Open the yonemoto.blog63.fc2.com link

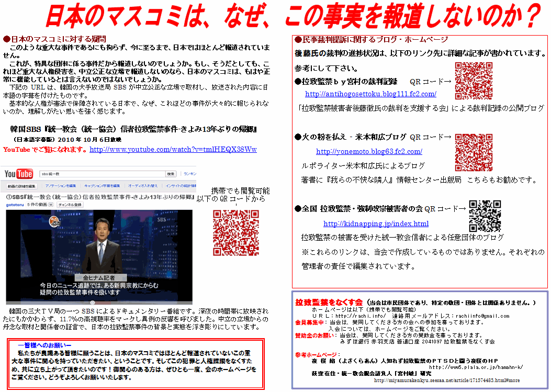click(x=369, y=152)
